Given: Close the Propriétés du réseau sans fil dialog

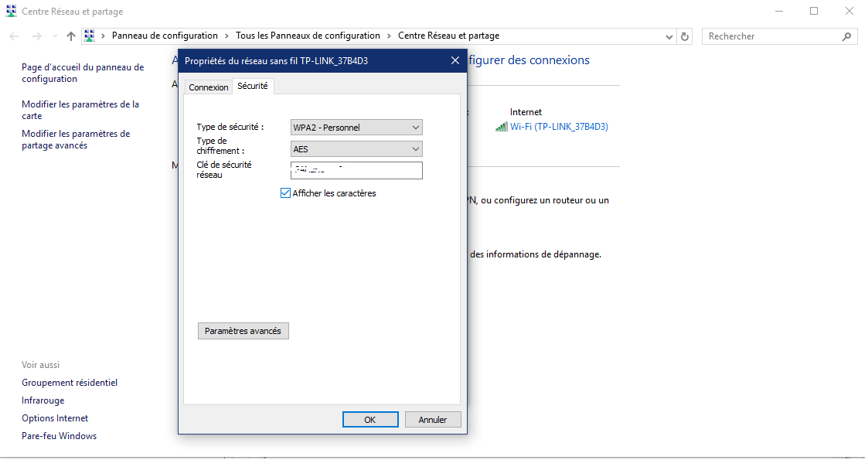Looking at the screenshot, I should (454, 60).
